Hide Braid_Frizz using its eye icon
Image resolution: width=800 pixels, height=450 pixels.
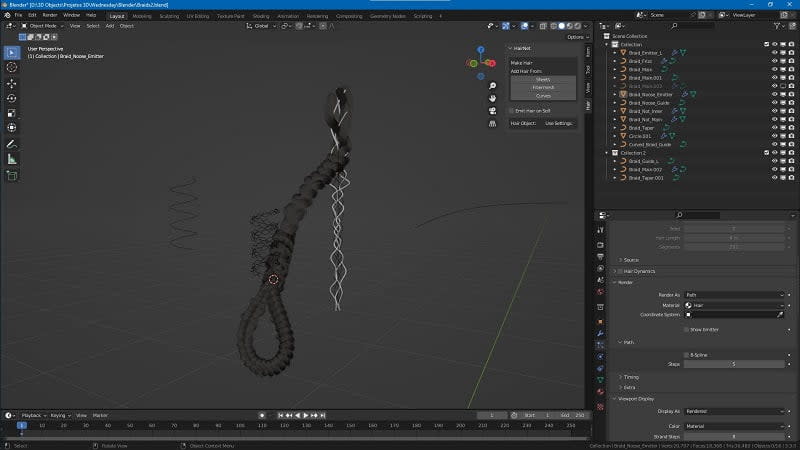(x=774, y=61)
